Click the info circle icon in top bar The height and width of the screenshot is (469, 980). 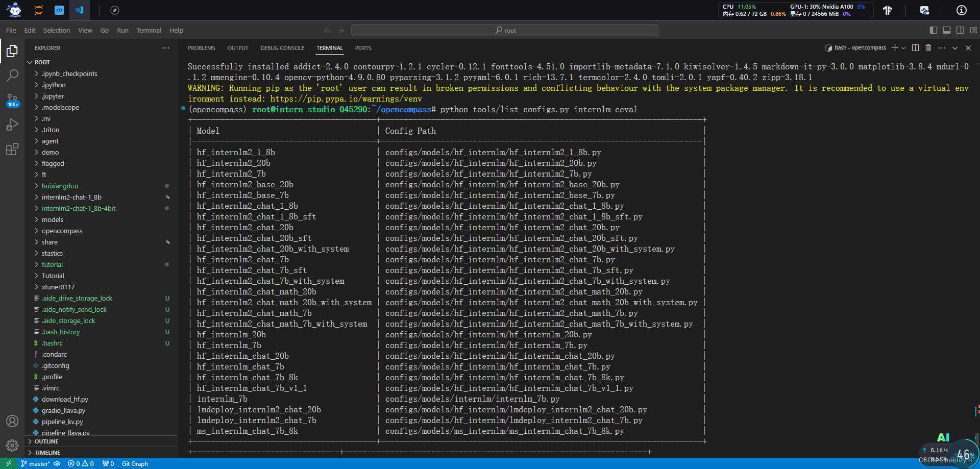pos(962,10)
